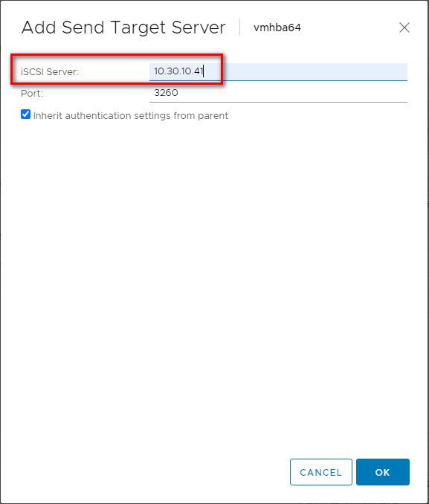Place cursor in the 10.30.10.41 text
This screenshot has width=429, height=504.
(178, 71)
